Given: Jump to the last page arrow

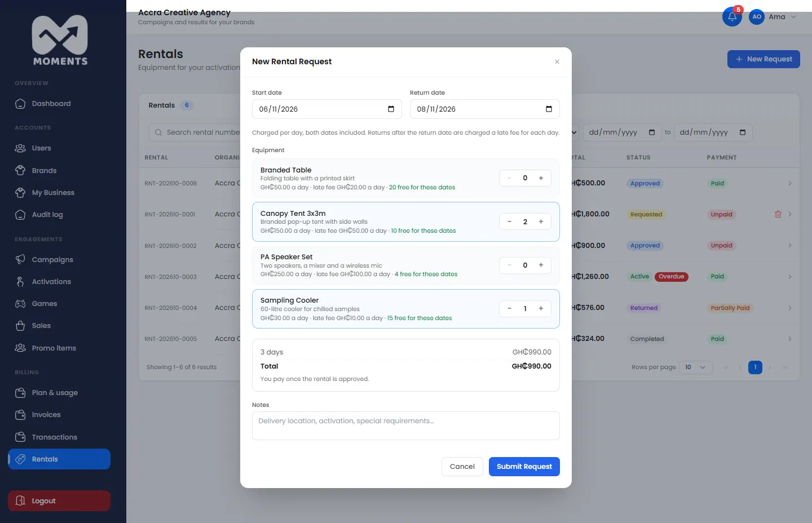Looking at the screenshot, I should tap(785, 367).
